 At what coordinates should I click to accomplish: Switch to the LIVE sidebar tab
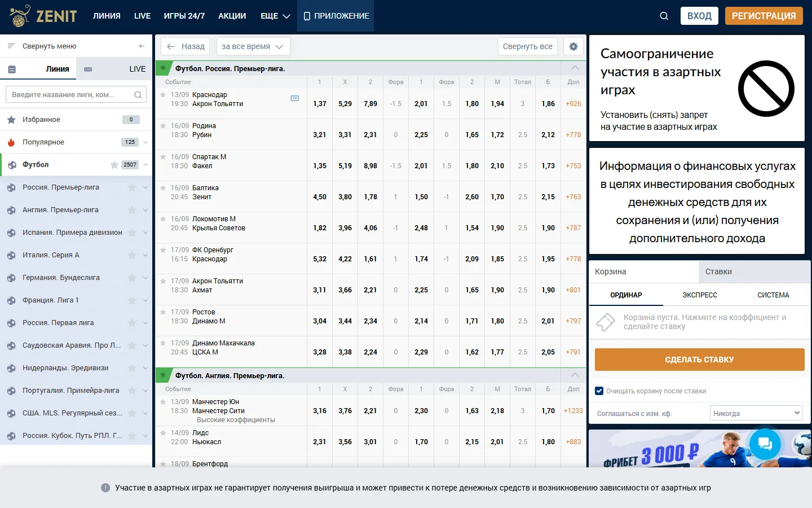(114, 69)
